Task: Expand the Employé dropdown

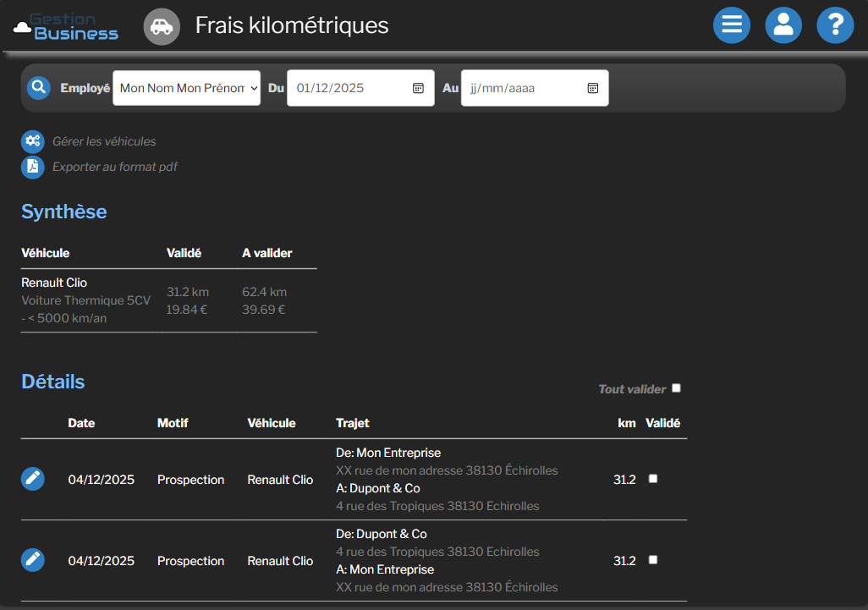Action: point(186,88)
